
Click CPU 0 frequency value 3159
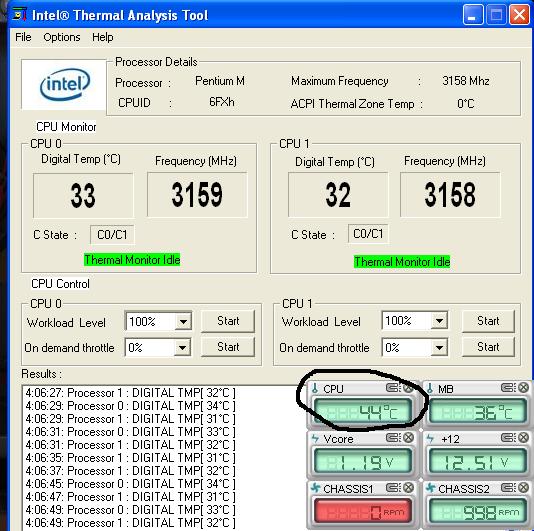pyautogui.click(x=197, y=194)
